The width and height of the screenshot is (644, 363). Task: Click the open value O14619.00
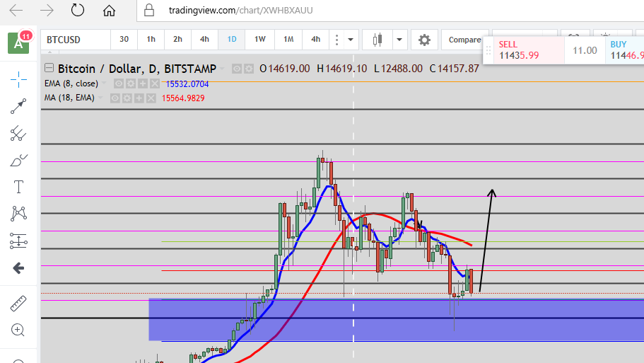tap(285, 69)
